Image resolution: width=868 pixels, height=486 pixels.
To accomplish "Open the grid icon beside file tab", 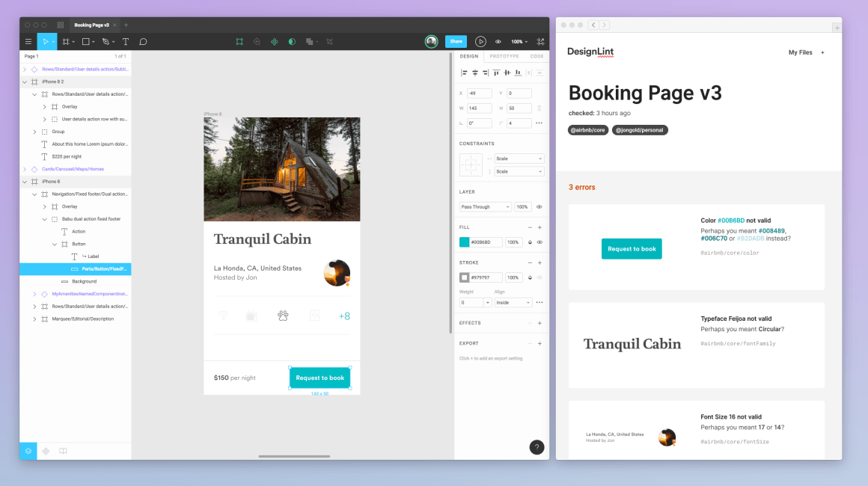I will [x=61, y=25].
